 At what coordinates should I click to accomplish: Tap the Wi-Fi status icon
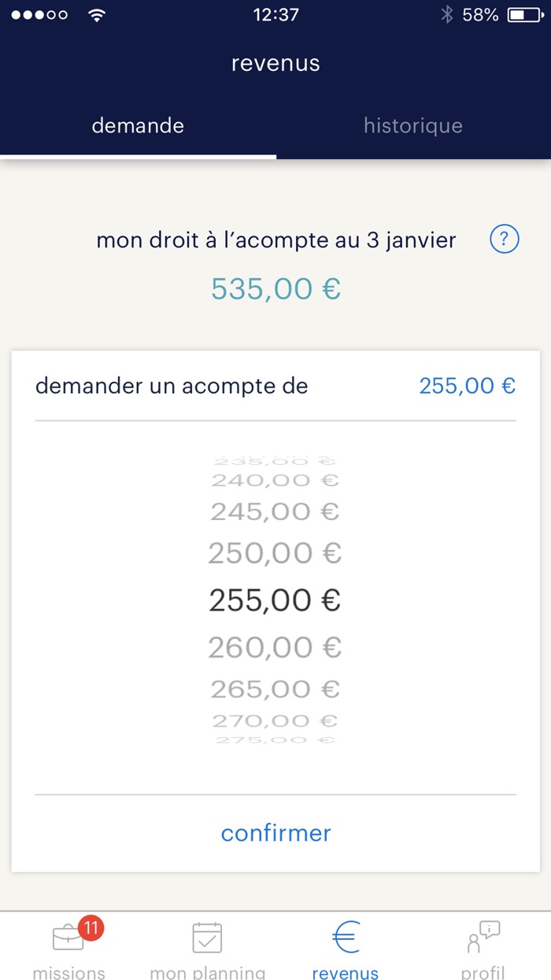[x=97, y=15]
